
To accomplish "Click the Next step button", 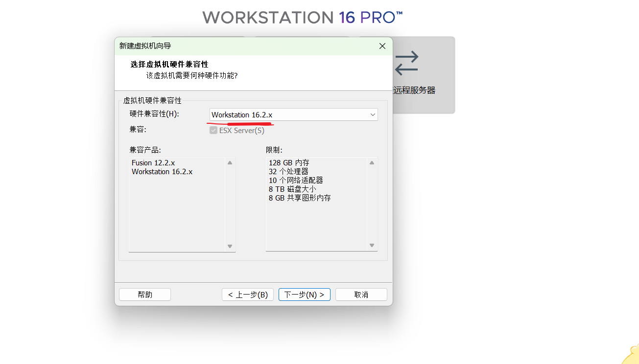I will pyautogui.click(x=305, y=295).
